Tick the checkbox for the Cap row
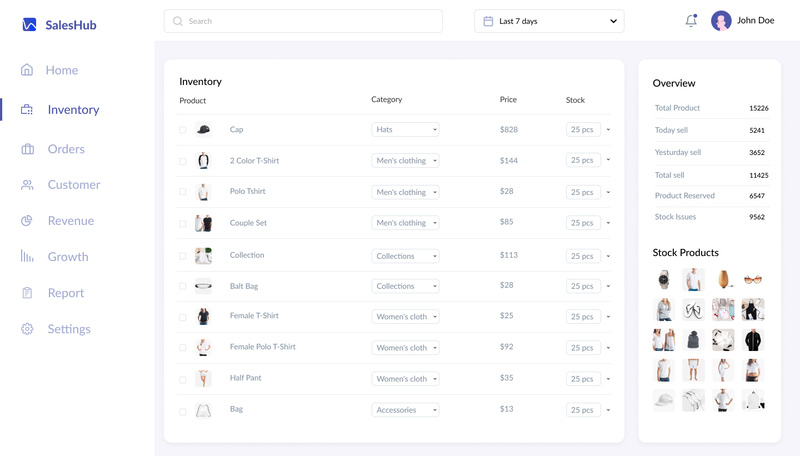This screenshot has height=456, width=800. pos(183,130)
